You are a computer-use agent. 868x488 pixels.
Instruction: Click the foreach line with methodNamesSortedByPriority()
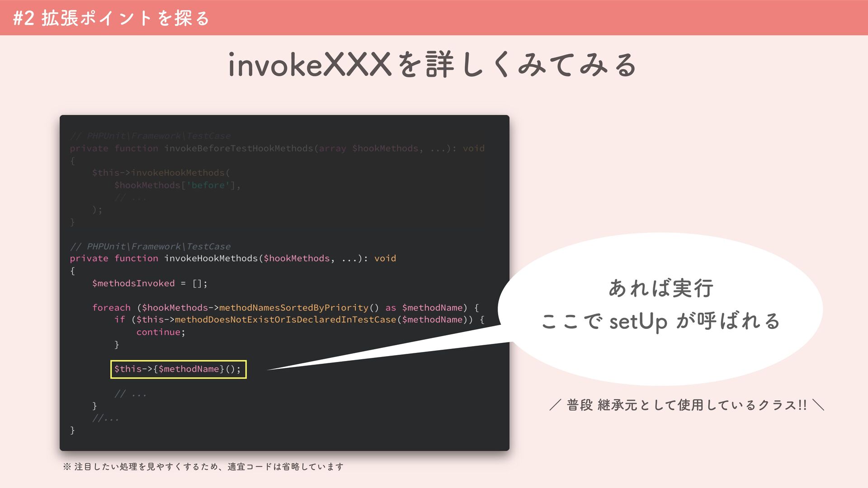coord(285,308)
